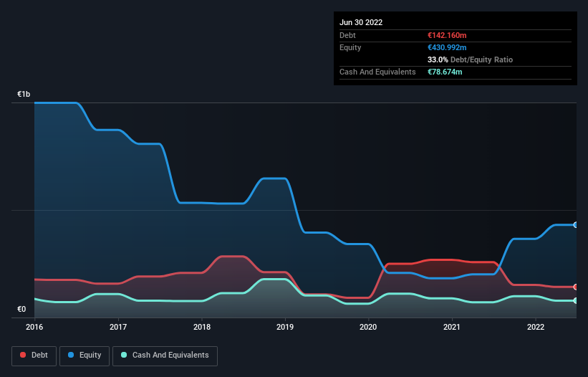Click the Equity label in tooltip
This screenshot has width=588, height=377.
(350, 47)
